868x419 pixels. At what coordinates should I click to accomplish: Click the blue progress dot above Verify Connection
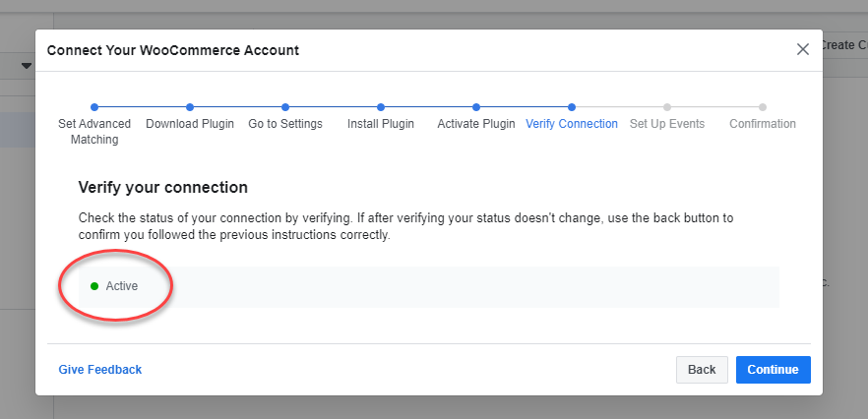point(572,107)
